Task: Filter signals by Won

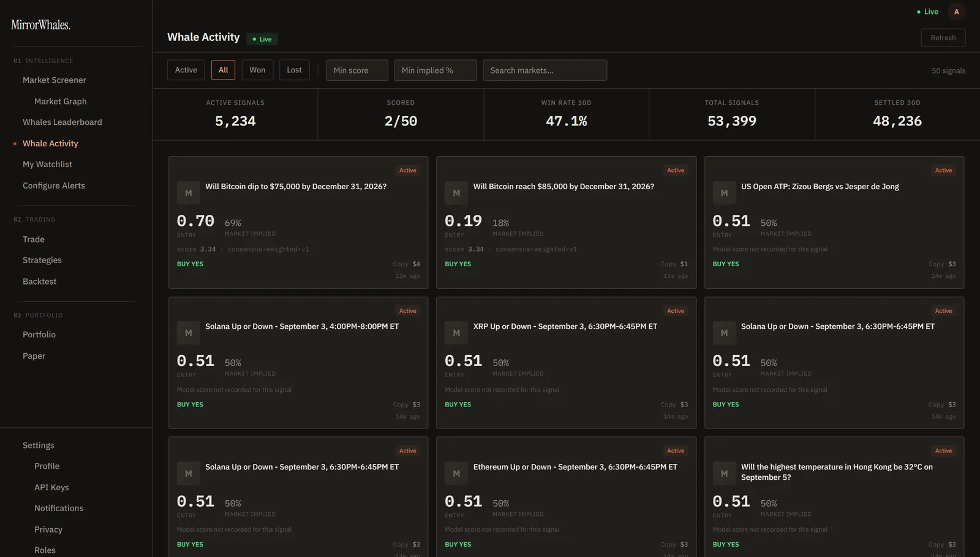Action: coord(257,70)
